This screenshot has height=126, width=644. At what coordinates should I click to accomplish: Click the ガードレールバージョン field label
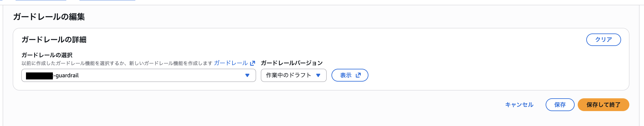pos(292,63)
